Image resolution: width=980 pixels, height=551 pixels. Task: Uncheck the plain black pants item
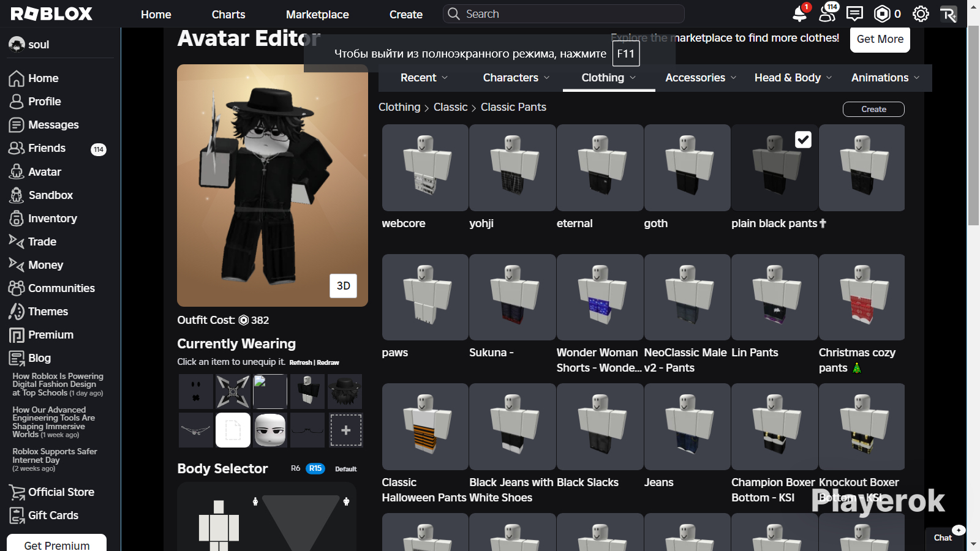pyautogui.click(x=803, y=140)
